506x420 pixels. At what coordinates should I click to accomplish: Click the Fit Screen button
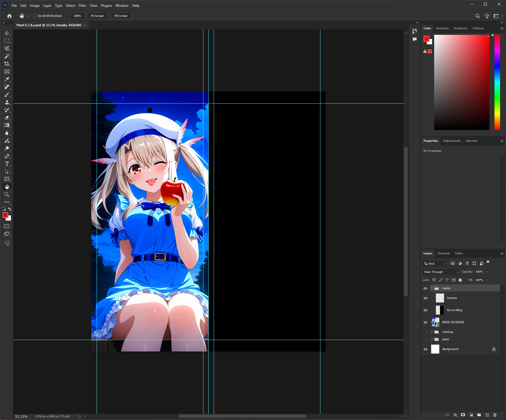click(x=97, y=16)
